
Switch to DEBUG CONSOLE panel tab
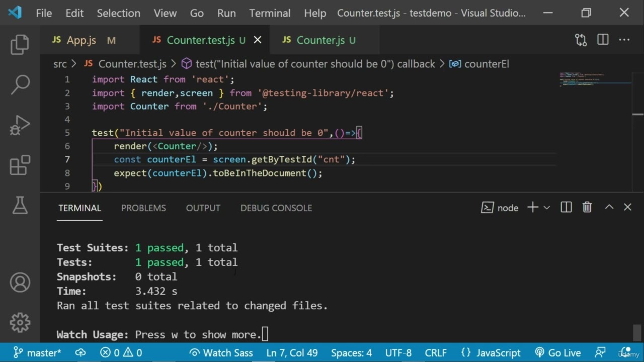click(x=276, y=208)
